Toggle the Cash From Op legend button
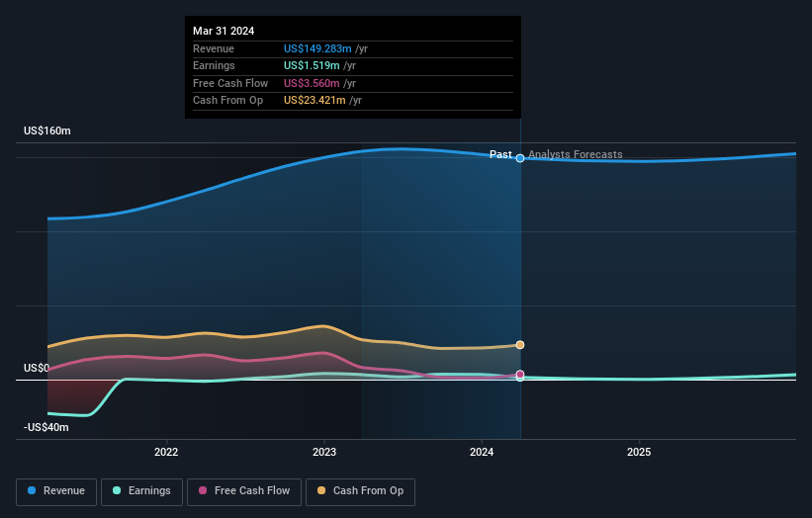812x518 pixels. click(360, 491)
